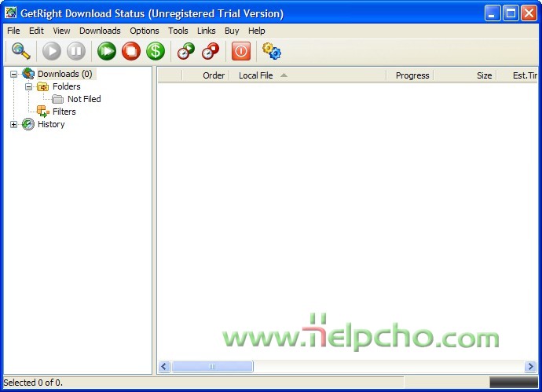Open the Downloads menu
Image resolution: width=542 pixels, height=392 pixels.
point(100,31)
